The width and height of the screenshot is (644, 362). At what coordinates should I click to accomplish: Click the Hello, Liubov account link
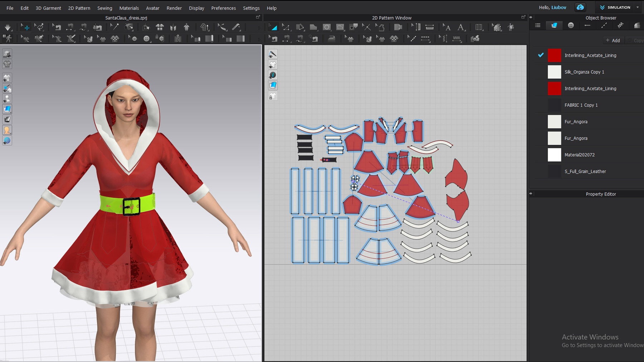pos(552,7)
